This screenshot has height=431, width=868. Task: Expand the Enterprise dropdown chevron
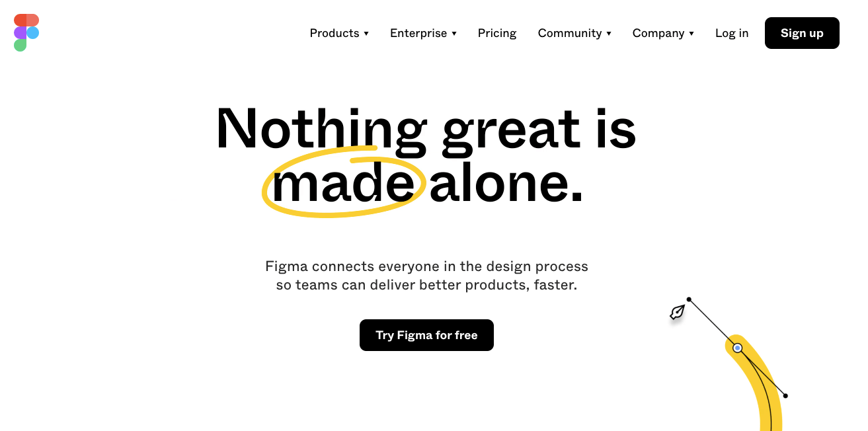(x=454, y=34)
